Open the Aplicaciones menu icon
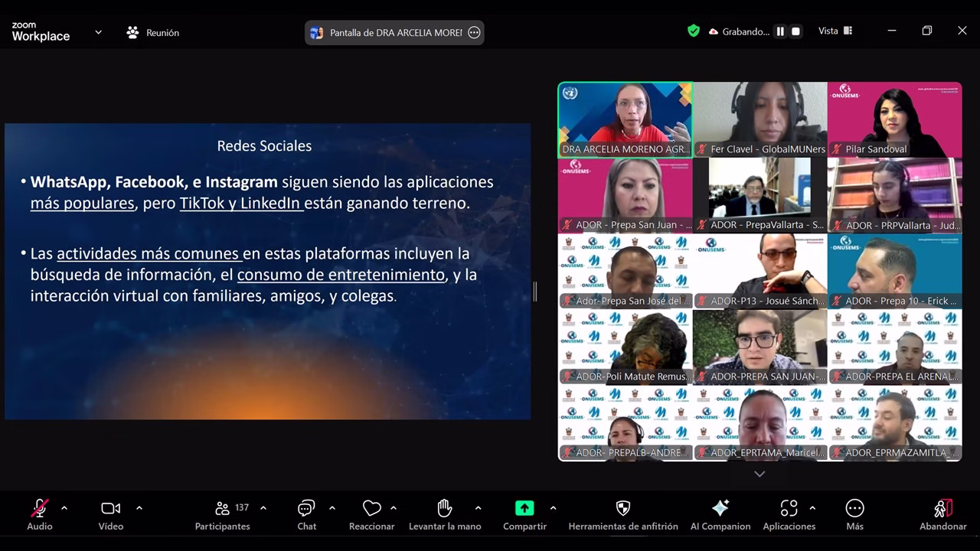Viewport: 980px width, 551px height. (x=789, y=510)
